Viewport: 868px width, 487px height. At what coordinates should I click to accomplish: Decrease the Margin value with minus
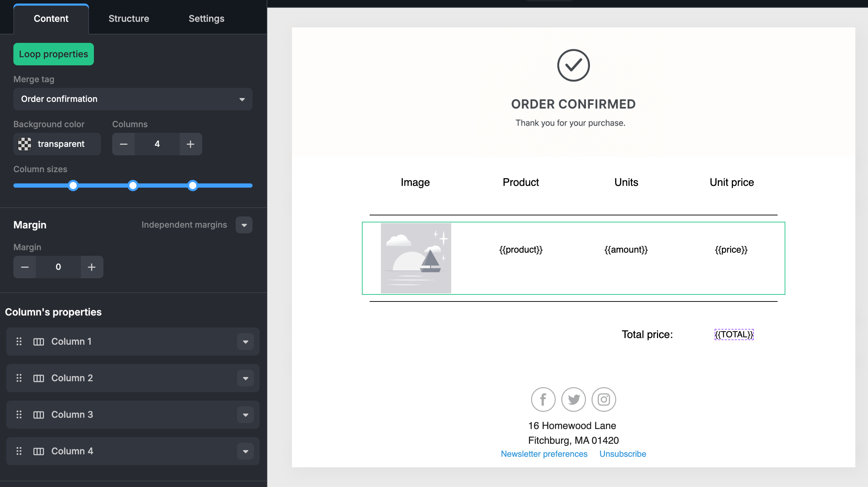(25, 267)
